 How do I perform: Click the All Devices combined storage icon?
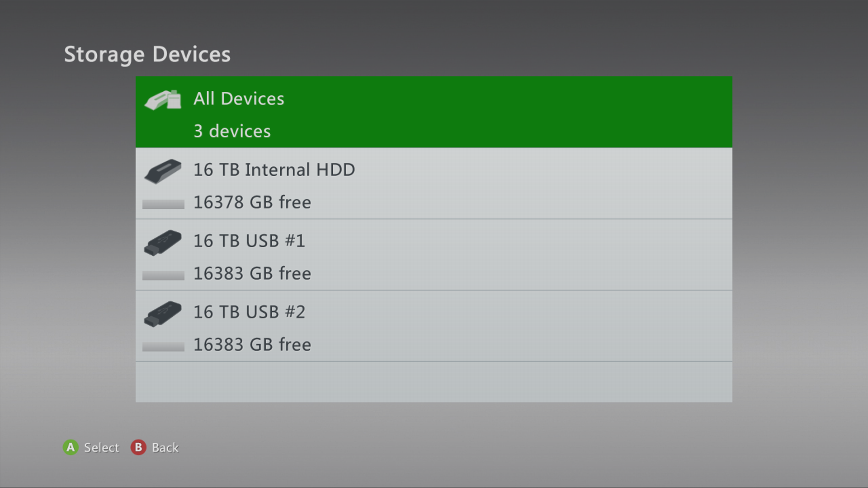[x=163, y=100]
